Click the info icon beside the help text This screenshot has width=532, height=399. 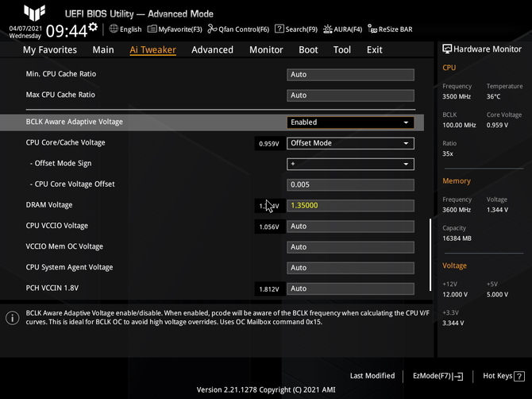point(13,318)
